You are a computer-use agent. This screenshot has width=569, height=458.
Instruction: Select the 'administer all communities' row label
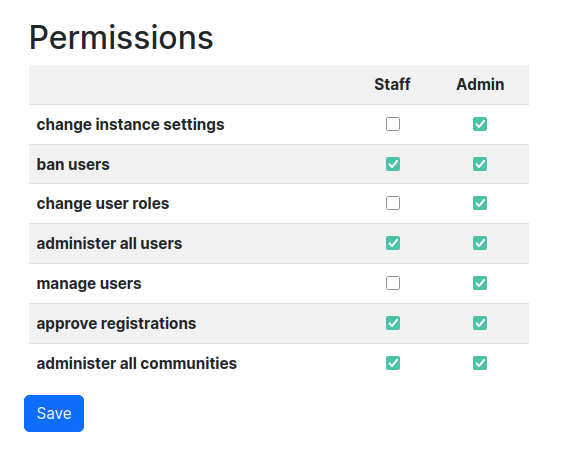tap(136, 363)
